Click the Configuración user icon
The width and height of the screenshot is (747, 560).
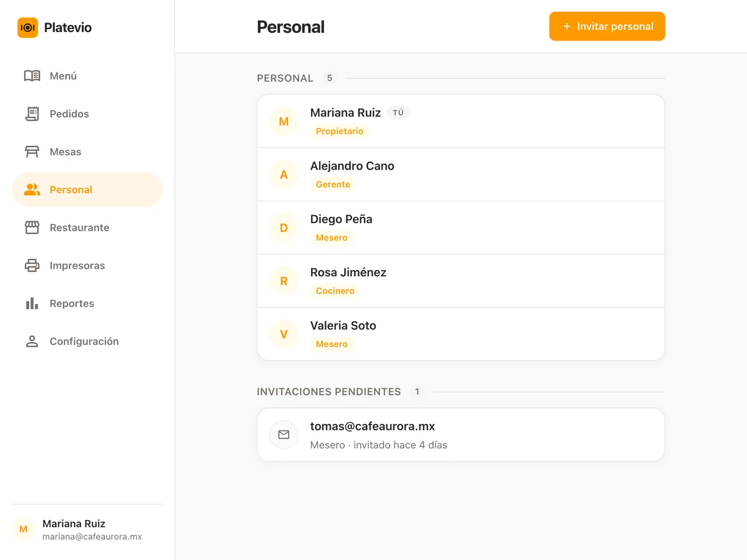tap(32, 341)
